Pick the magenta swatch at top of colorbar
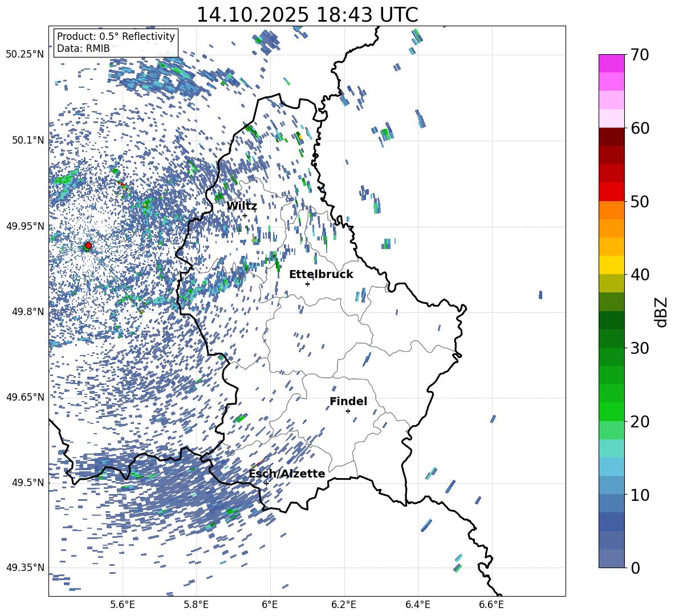Image resolution: width=675 pixels, height=616 pixels. point(612,63)
